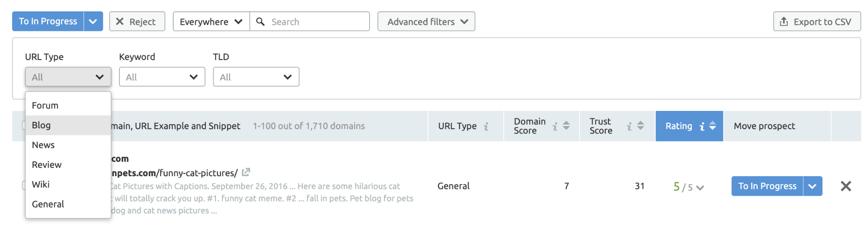Click into the Search input field
The width and height of the screenshot is (868, 231).
pyautogui.click(x=310, y=21)
